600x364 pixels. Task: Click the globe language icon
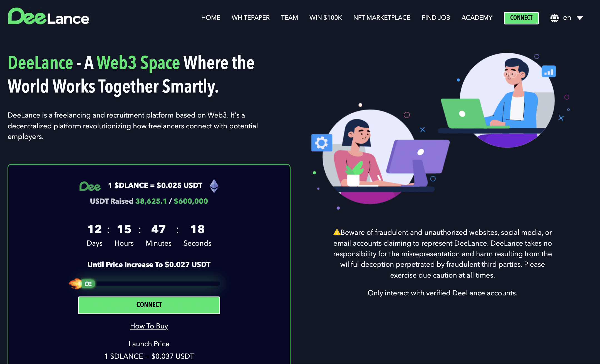(x=554, y=18)
